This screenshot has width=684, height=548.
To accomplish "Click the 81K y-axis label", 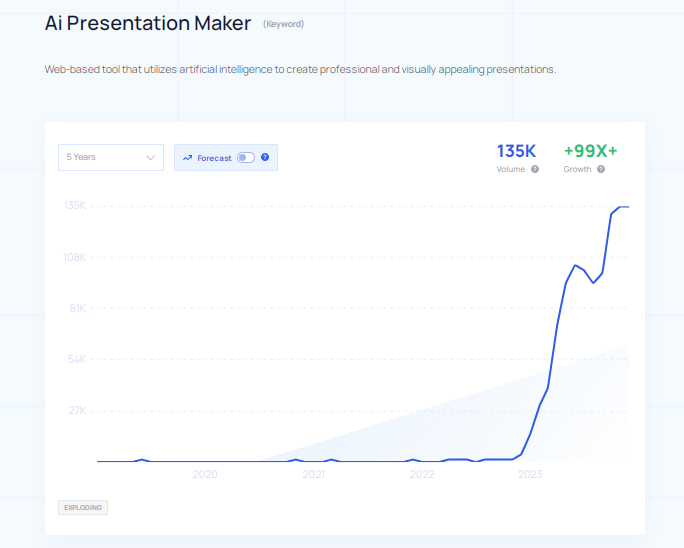I will coord(78,308).
